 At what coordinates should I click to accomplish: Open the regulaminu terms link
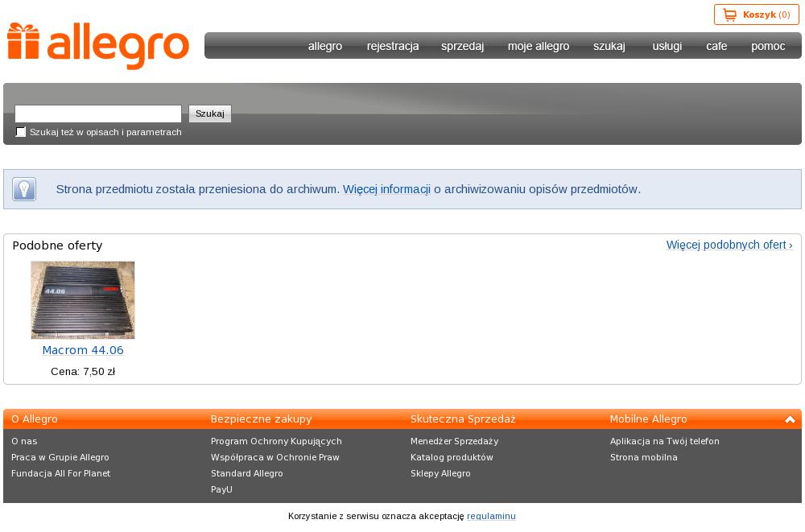point(491,516)
